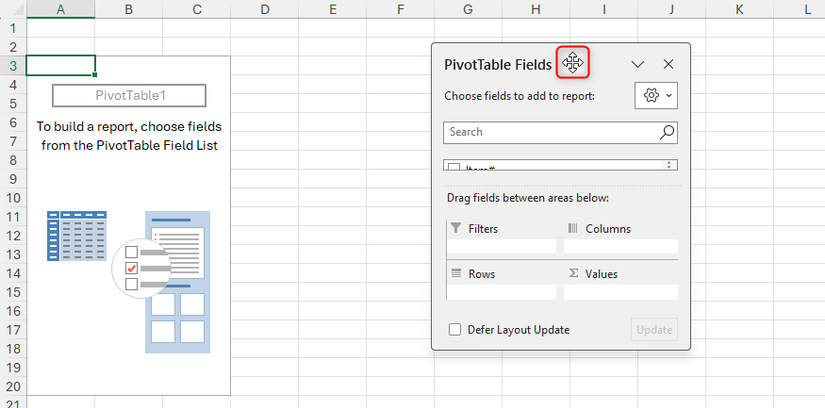Click the Columns area icon
Screen dimensions: 825x408
click(573, 228)
